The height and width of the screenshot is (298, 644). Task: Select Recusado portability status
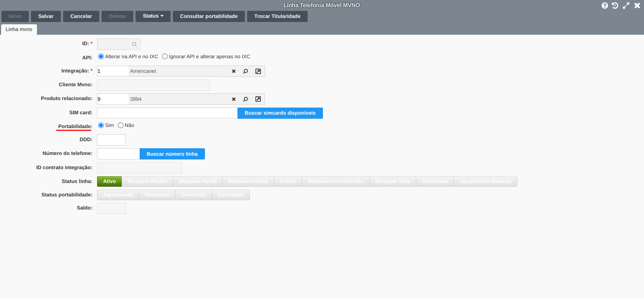pos(157,195)
